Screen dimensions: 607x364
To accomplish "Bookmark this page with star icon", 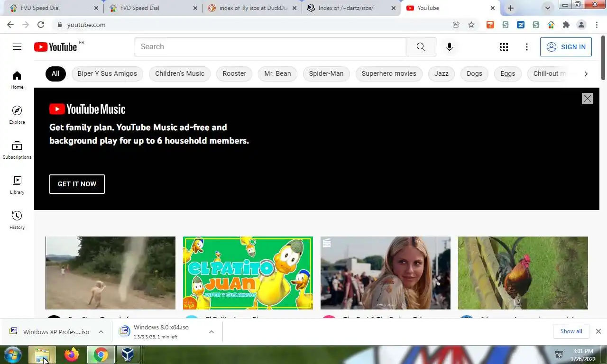I will (471, 25).
